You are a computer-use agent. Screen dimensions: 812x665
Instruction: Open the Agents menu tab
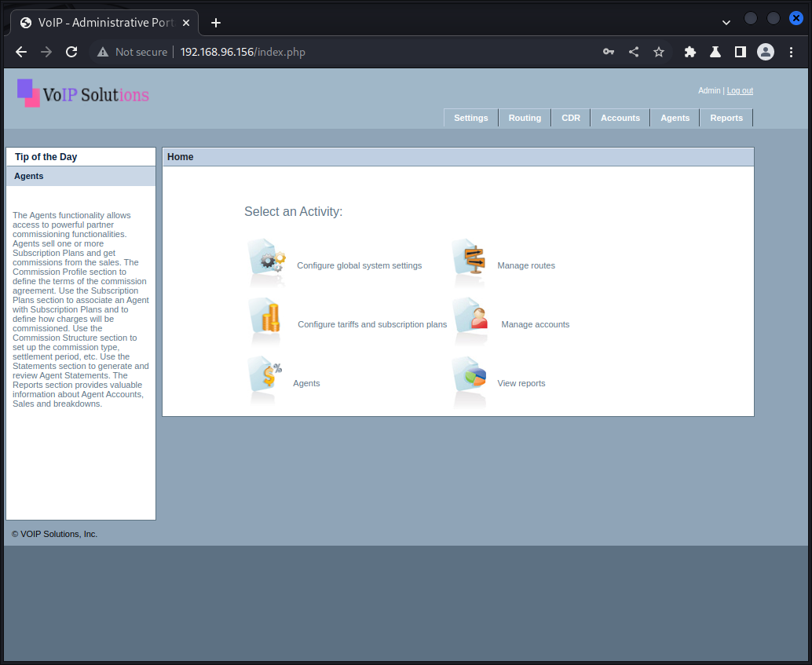tap(675, 118)
